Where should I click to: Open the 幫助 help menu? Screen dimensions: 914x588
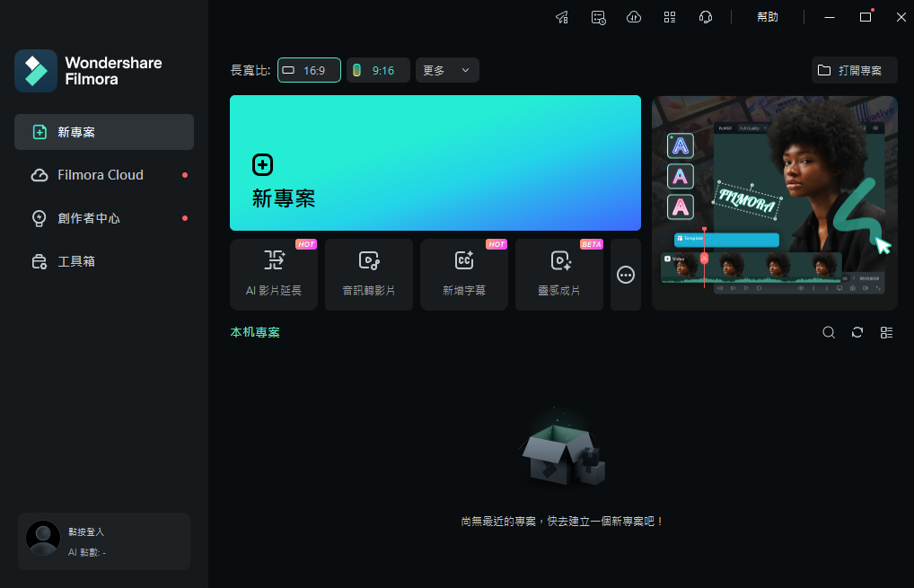767,17
